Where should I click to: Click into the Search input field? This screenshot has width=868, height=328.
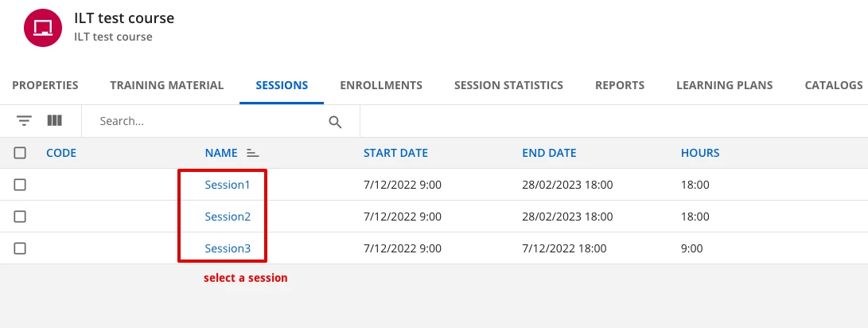pos(207,122)
